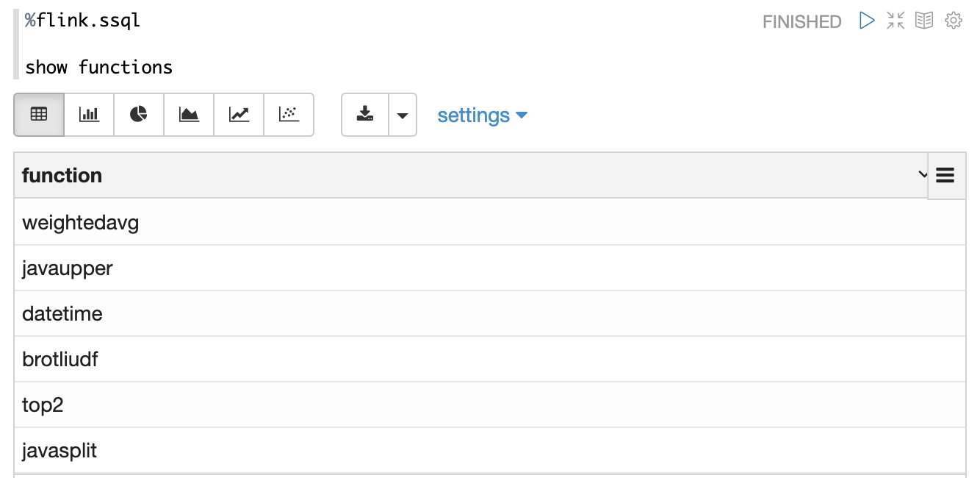Select the weightedavg row
Image resolution: width=980 pixels, height=478 pixels.
coord(81,222)
